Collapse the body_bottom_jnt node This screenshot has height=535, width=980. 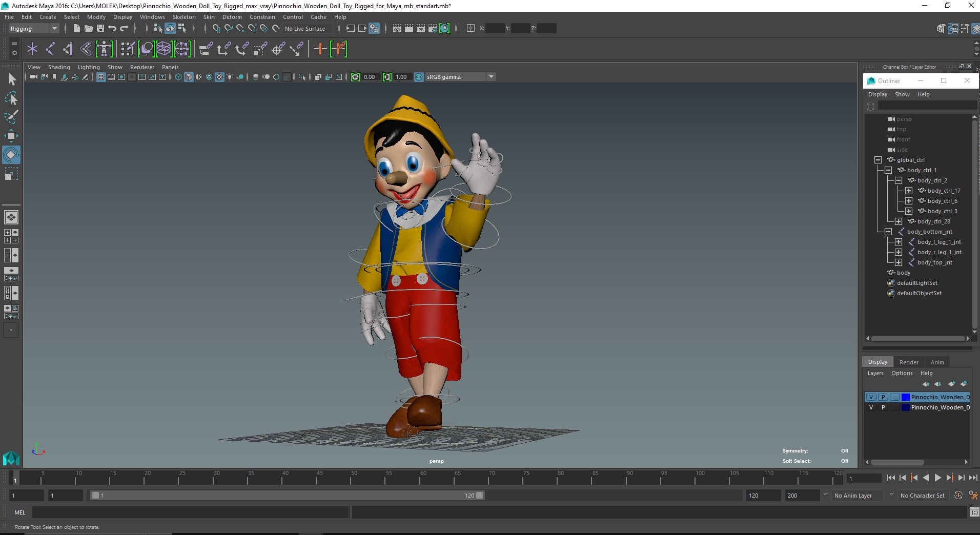(888, 232)
